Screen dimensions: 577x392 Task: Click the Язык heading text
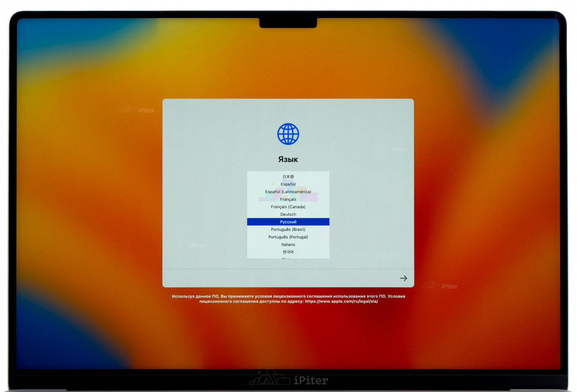pyautogui.click(x=288, y=159)
